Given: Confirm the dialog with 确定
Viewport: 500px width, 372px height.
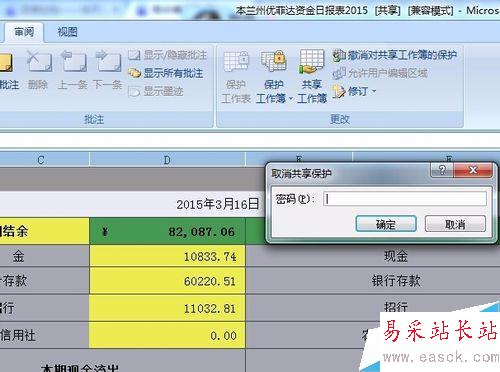Looking at the screenshot, I should pyautogui.click(x=386, y=224).
